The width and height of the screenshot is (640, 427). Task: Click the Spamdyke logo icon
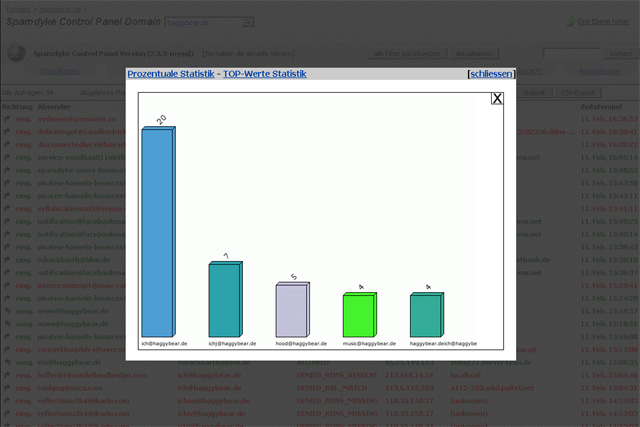[16, 53]
